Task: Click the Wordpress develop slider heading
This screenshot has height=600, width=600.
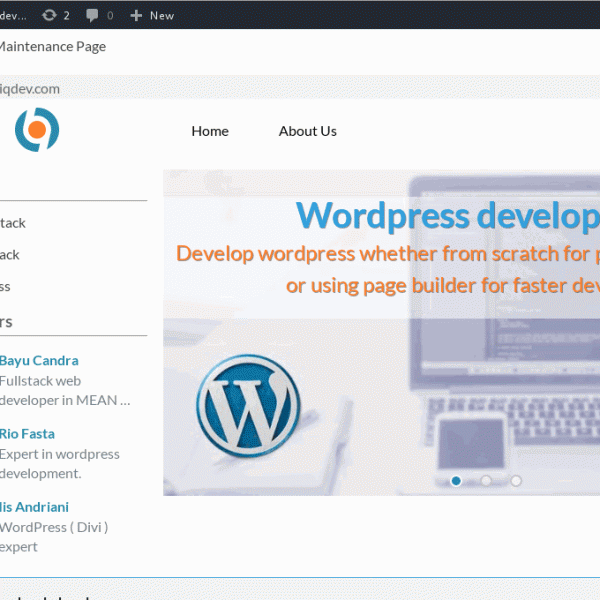Action: tap(448, 216)
